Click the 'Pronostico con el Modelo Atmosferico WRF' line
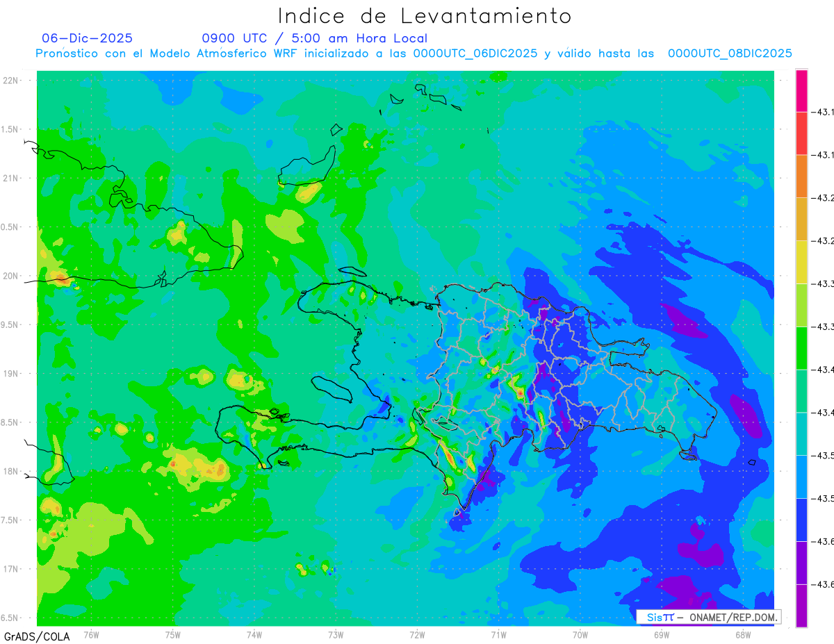 coord(414,53)
